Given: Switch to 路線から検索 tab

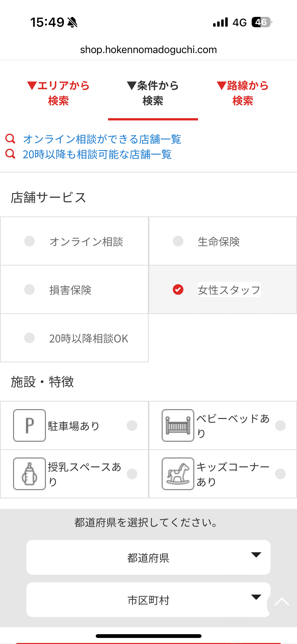Looking at the screenshot, I should tap(243, 93).
